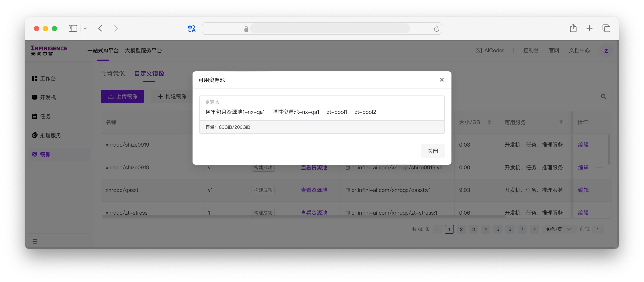Open 镜像 in the sidebar

59,154
